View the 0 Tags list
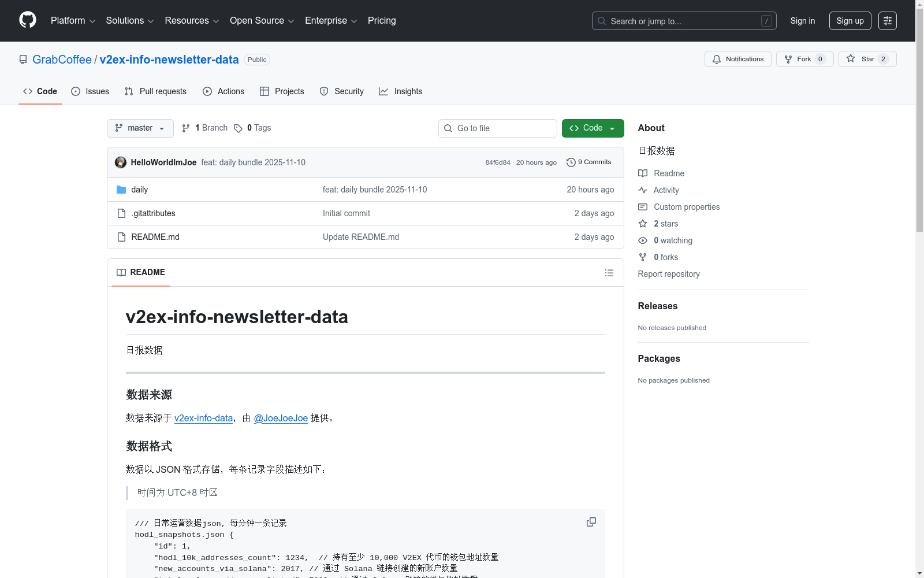The image size is (924, 578). 252,128
